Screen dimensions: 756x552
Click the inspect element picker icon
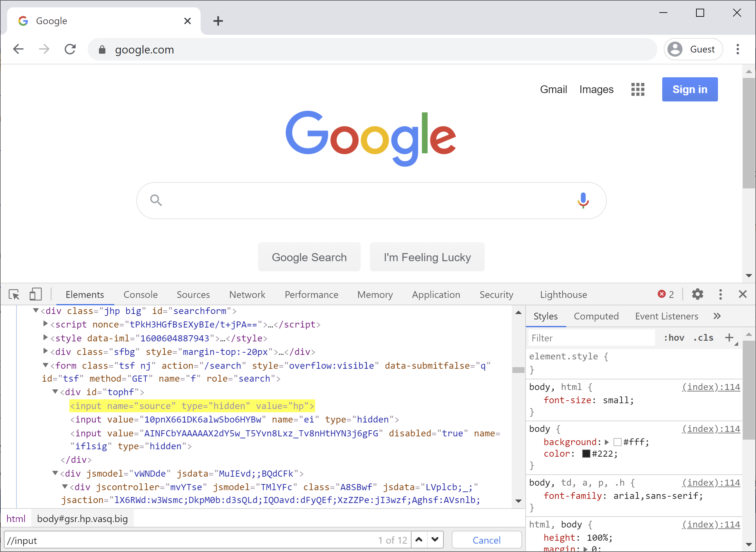14,294
